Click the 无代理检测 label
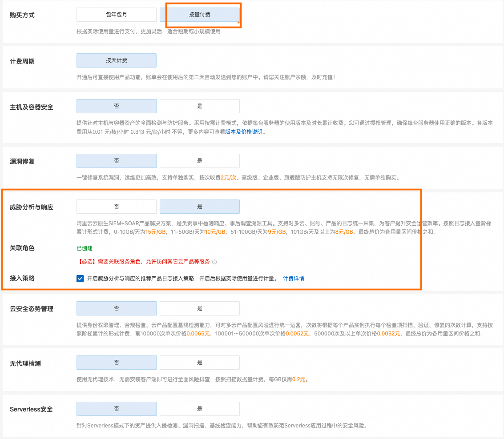Viewport: 504px width, 439px height. point(25,363)
